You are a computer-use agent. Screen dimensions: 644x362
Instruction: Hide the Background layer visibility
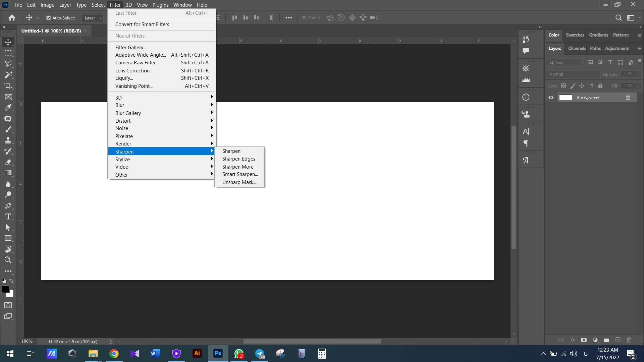pos(551,98)
